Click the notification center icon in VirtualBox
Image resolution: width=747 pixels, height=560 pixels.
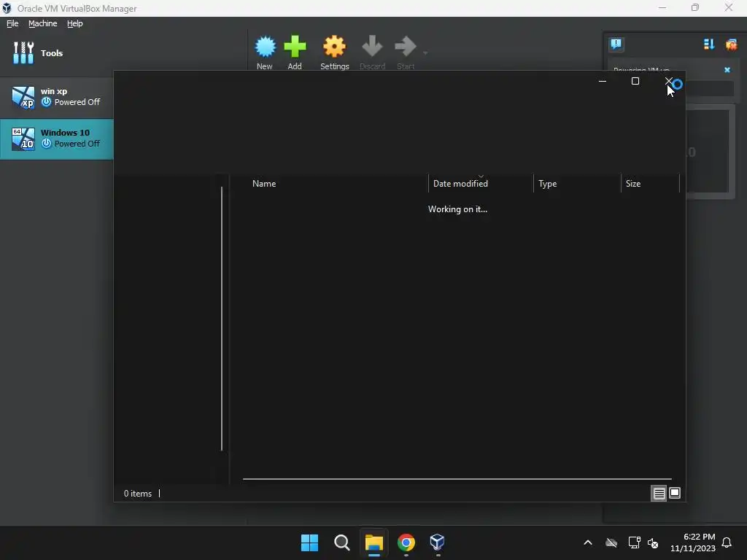coord(616,44)
